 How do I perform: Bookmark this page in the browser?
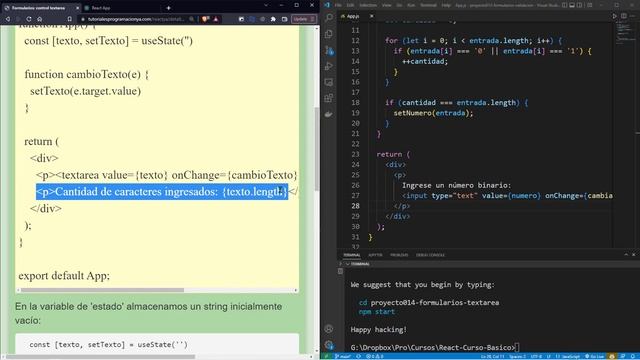pos(69,19)
